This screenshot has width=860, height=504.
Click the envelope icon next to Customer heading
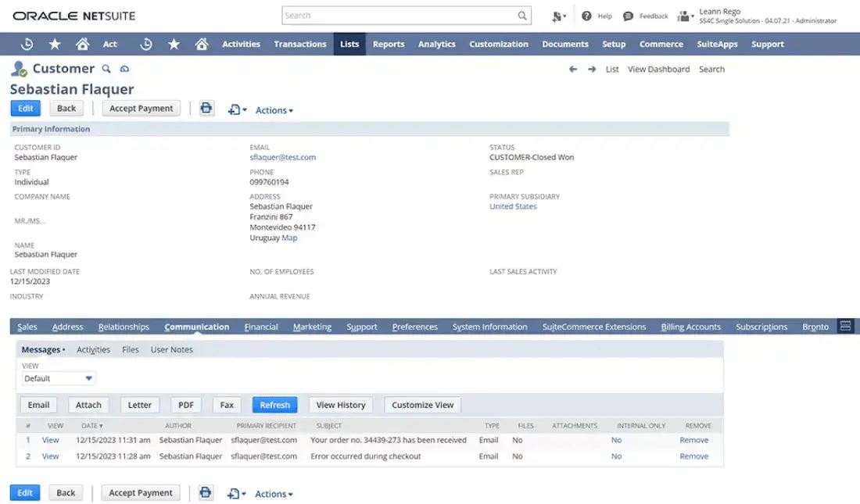pos(124,69)
